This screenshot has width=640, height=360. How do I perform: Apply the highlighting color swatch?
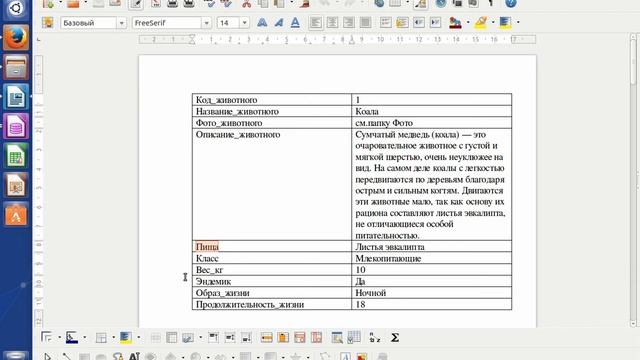[x=481, y=22]
